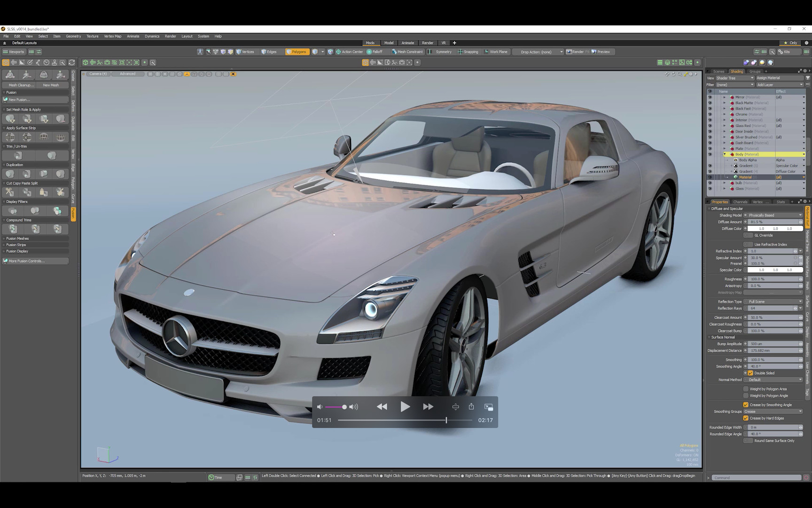The height and width of the screenshot is (508, 812).
Task: Rewind the video in the overlay player
Action: (382, 407)
